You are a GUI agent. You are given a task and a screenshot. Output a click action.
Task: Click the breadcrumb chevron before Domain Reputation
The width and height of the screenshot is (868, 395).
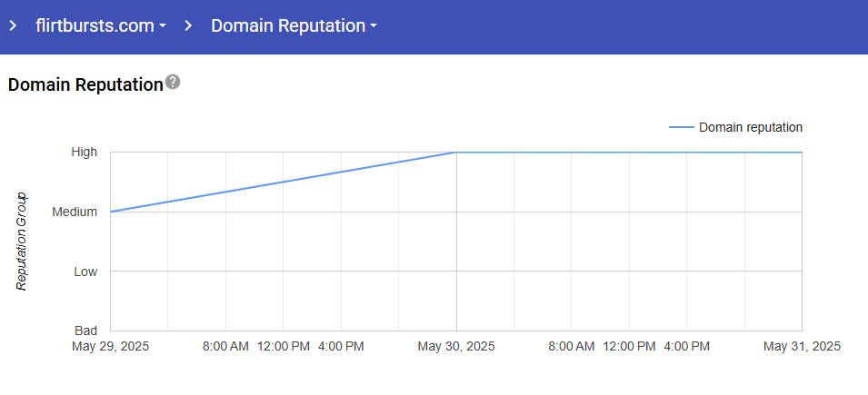(188, 25)
